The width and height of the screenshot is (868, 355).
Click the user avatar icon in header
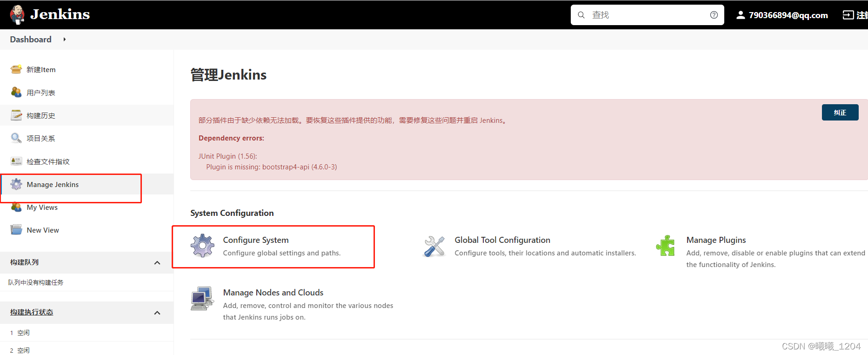point(741,15)
